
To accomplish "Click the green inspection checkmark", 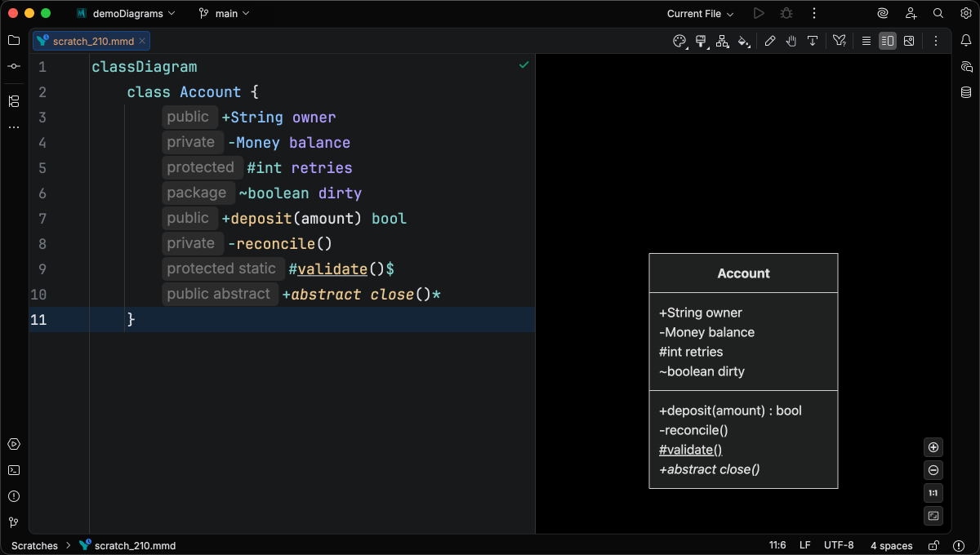I will (524, 64).
